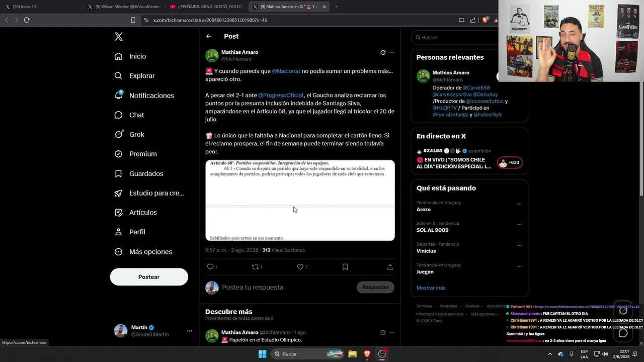
Task: Click the reply icon under the post
Action: (x=210, y=267)
